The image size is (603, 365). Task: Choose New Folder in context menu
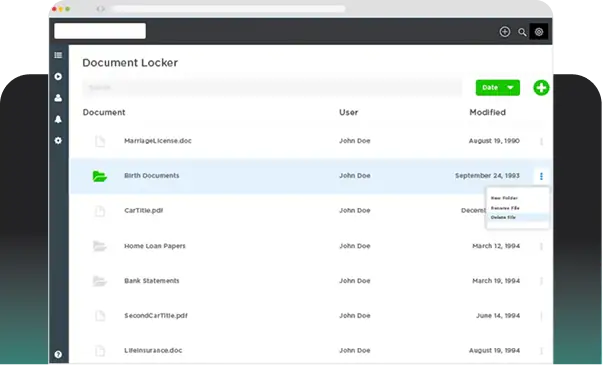[x=504, y=198]
